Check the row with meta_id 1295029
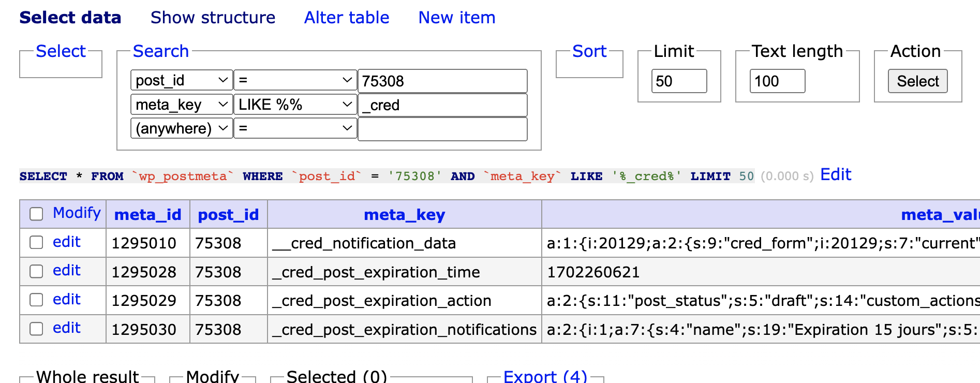Image resolution: width=980 pixels, height=383 pixels. click(36, 300)
